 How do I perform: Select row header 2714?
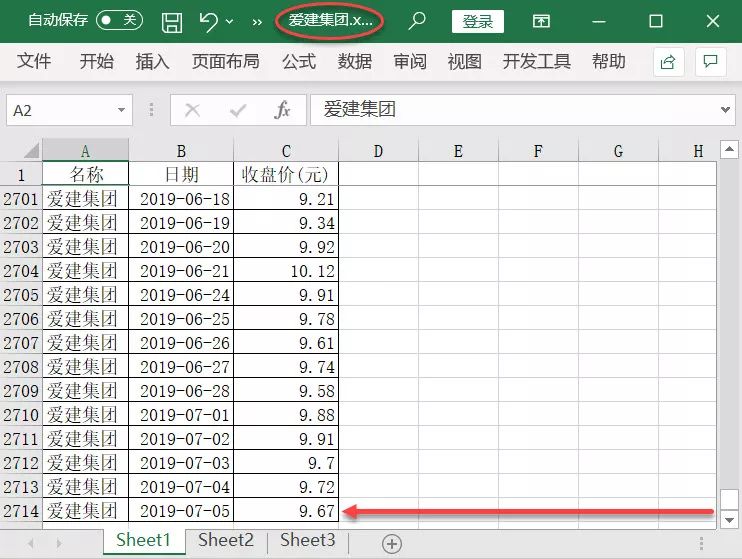point(21,511)
